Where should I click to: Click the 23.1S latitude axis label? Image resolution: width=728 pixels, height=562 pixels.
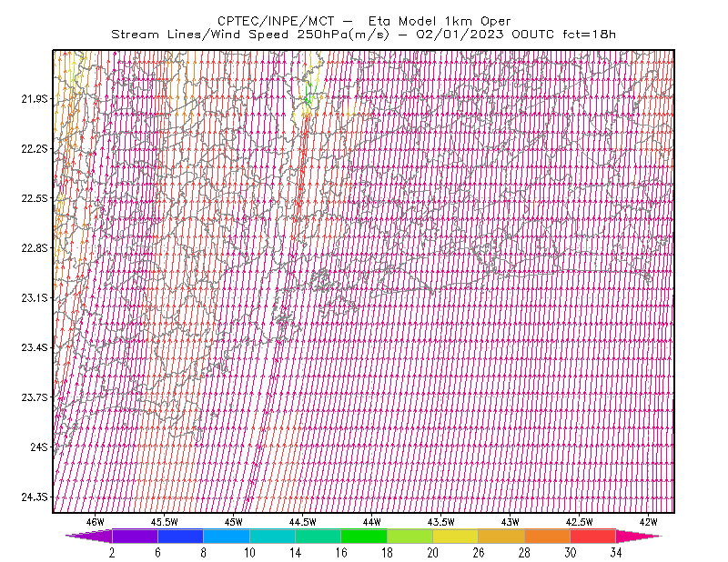(35, 298)
